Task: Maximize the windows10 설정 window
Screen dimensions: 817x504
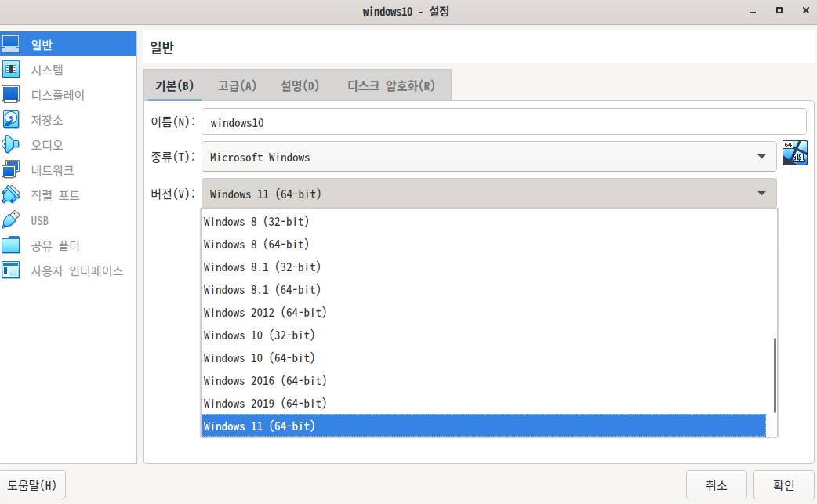Action: pyautogui.click(x=779, y=10)
